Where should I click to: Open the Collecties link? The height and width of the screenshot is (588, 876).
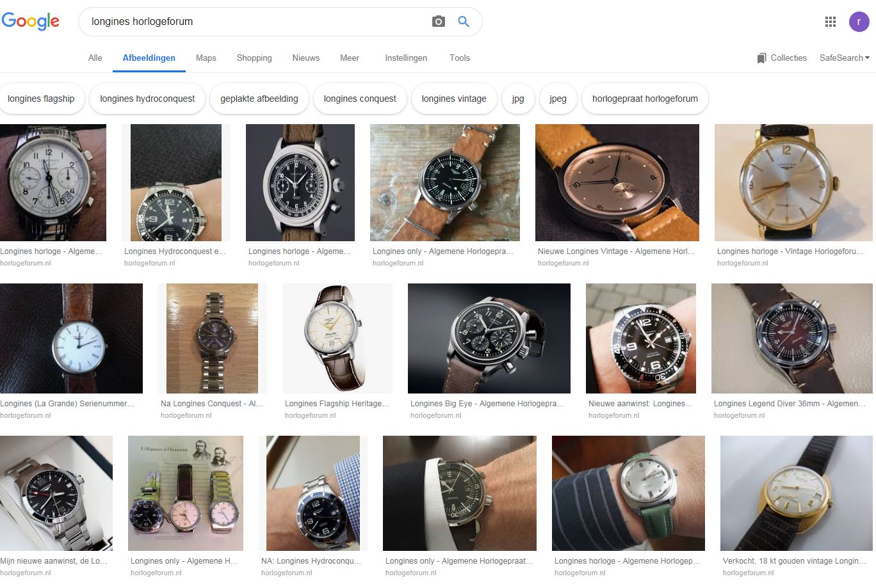coord(788,58)
